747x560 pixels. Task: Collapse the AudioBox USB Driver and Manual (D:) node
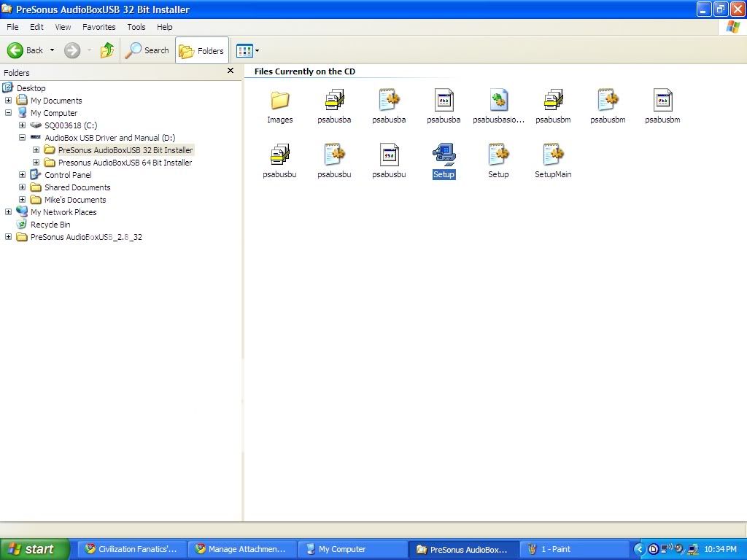22,138
